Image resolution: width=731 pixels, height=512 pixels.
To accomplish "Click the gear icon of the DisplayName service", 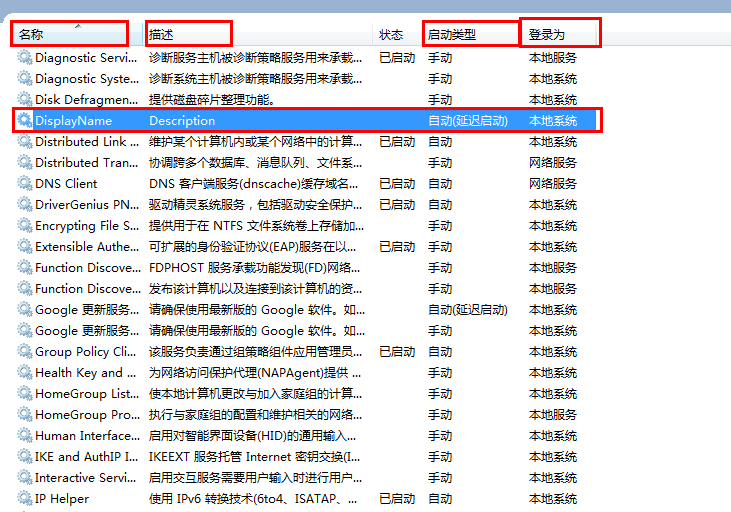I will click(x=25, y=120).
